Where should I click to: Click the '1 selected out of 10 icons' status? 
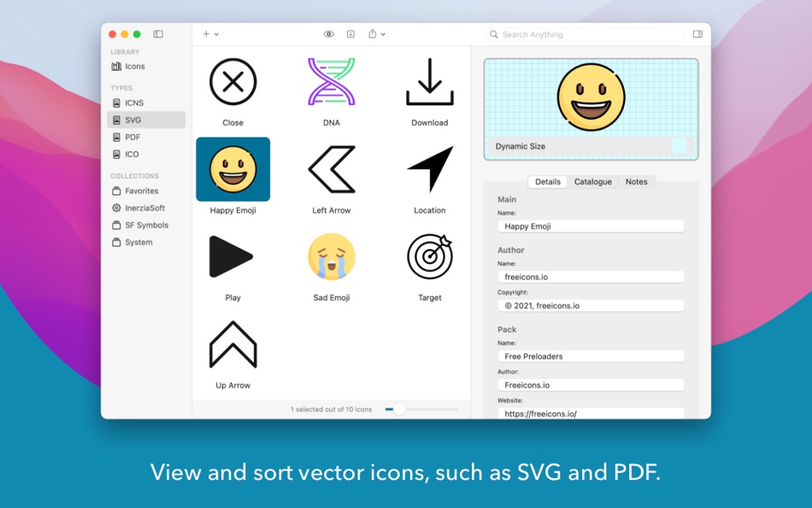(x=332, y=410)
